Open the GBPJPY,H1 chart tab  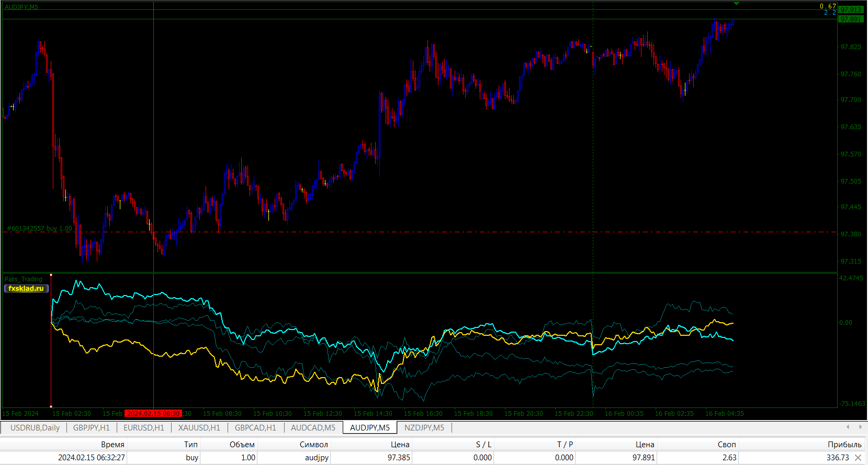(92, 428)
